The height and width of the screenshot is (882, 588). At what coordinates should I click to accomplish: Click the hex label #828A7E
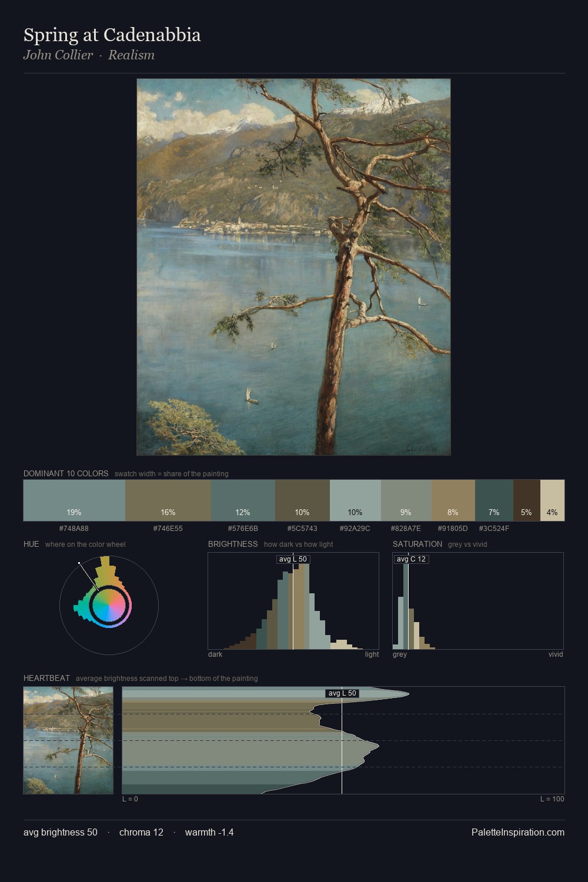406,529
